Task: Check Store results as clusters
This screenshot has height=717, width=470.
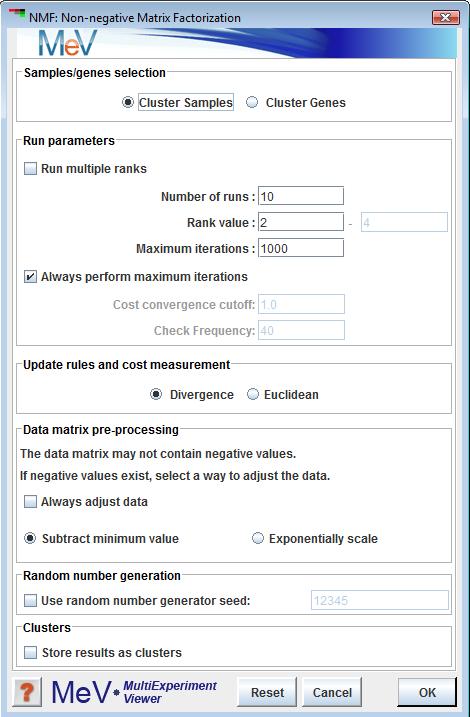Action: 31,653
